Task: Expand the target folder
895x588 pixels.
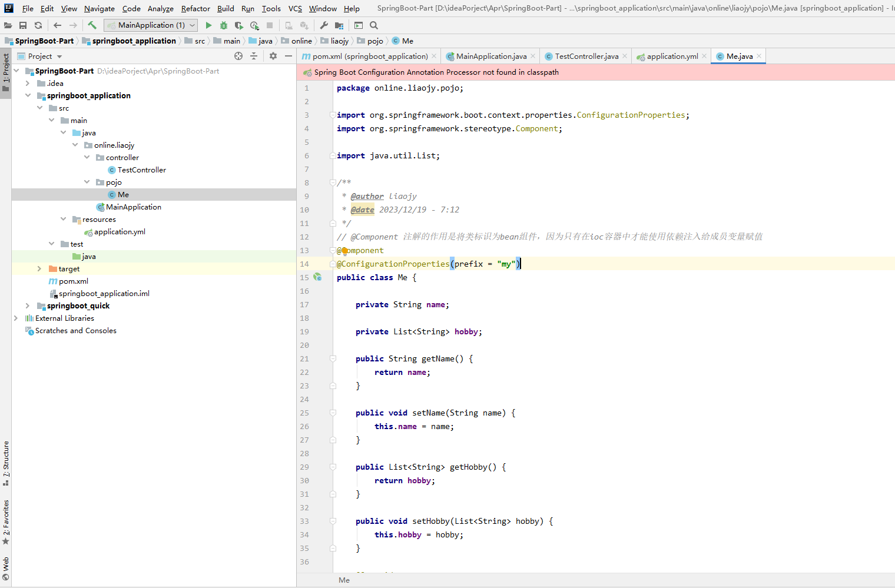Action: 39,268
